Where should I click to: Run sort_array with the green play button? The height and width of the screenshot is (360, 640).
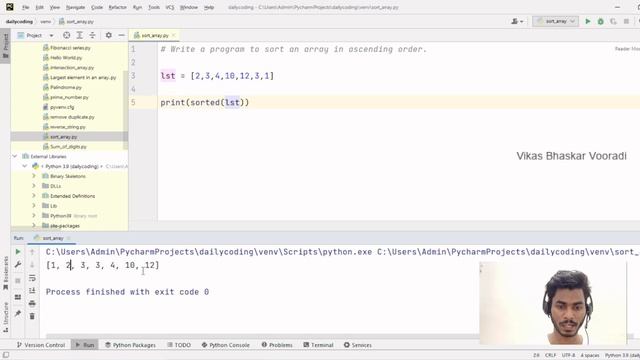tap(588, 21)
